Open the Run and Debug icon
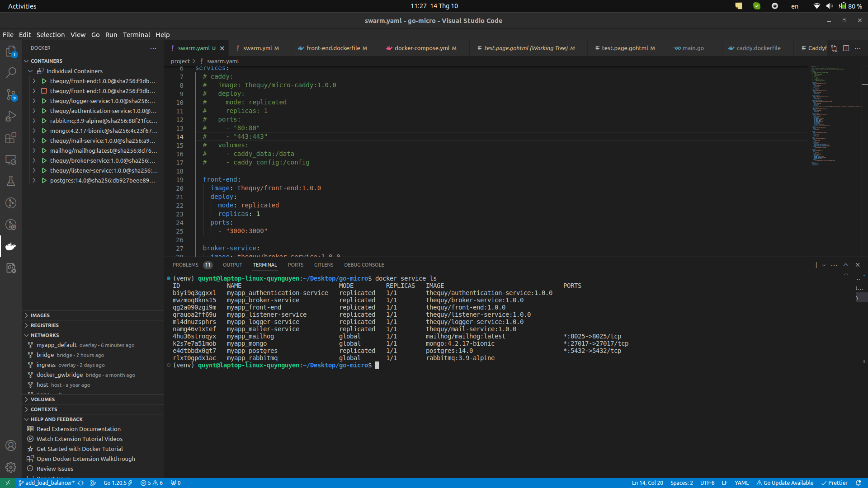This screenshot has height=488, width=868. click(11, 116)
